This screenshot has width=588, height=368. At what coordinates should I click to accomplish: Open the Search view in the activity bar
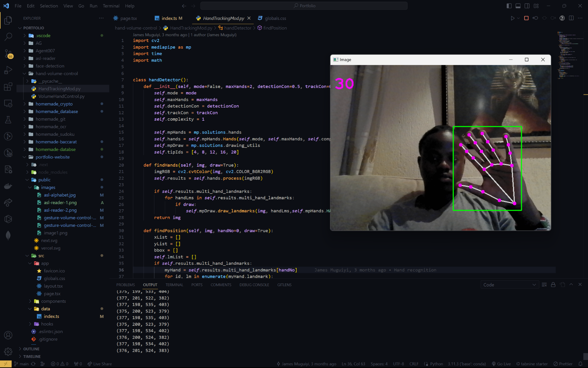8,37
